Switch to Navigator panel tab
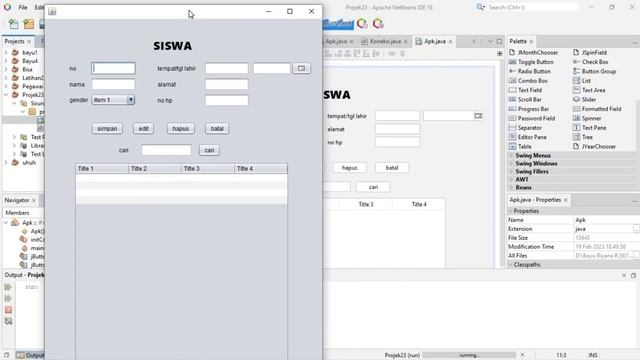 click(x=17, y=200)
